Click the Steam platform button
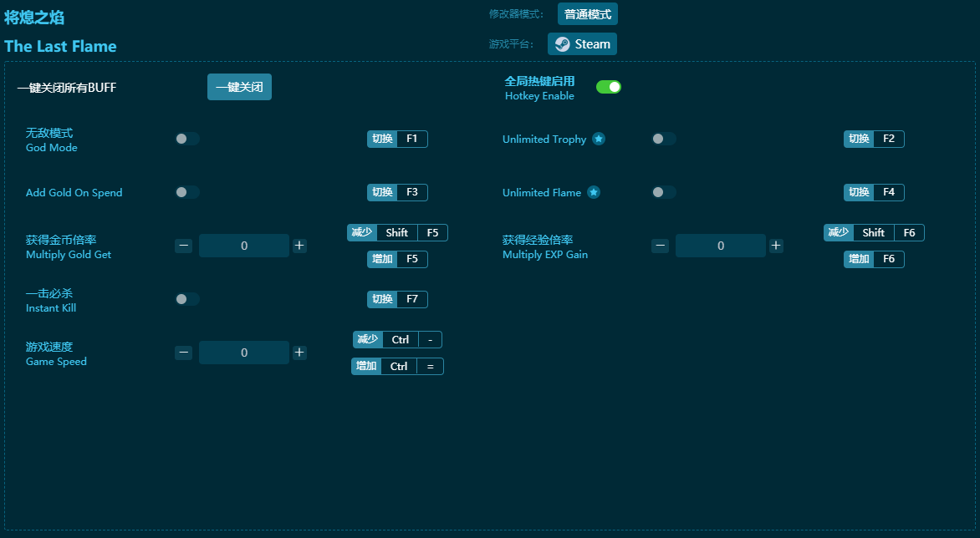The width and height of the screenshot is (980, 538). [x=582, y=44]
